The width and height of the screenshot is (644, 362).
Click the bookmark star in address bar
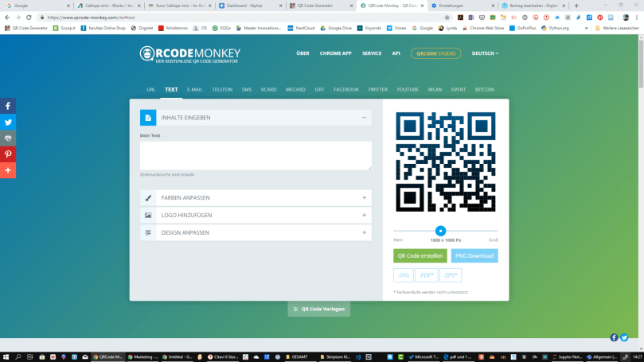pyautogui.click(x=447, y=17)
